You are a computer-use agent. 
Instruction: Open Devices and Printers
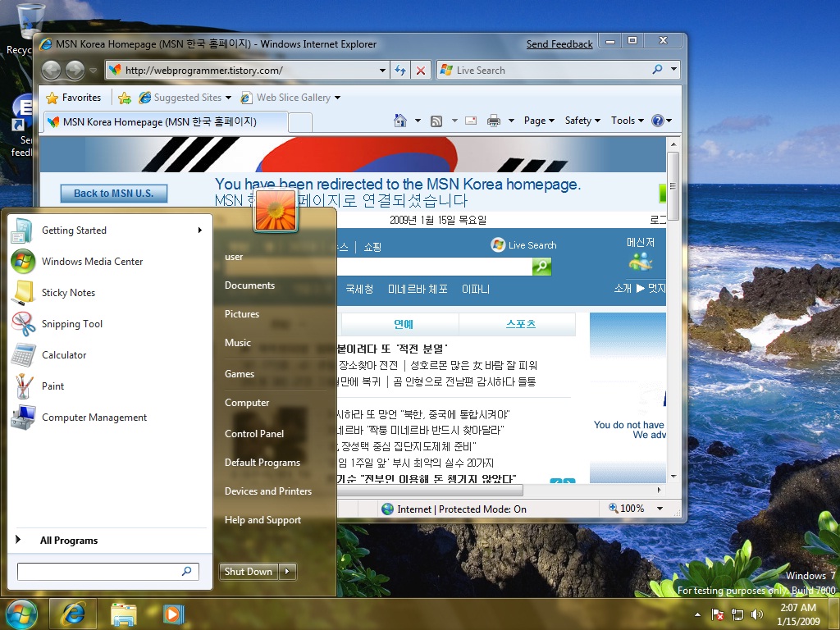tap(268, 491)
